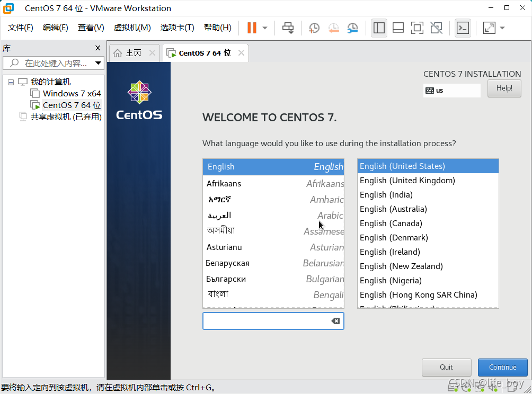532x394 pixels.
Task: Click the Continue button
Action: pyautogui.click(x=502, y=367)
